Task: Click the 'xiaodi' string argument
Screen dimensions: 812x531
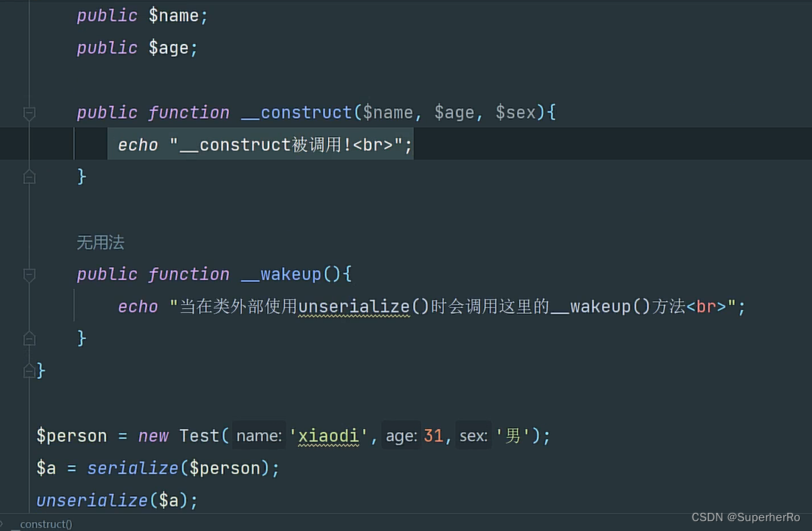Action: click(x=328, y=436)
